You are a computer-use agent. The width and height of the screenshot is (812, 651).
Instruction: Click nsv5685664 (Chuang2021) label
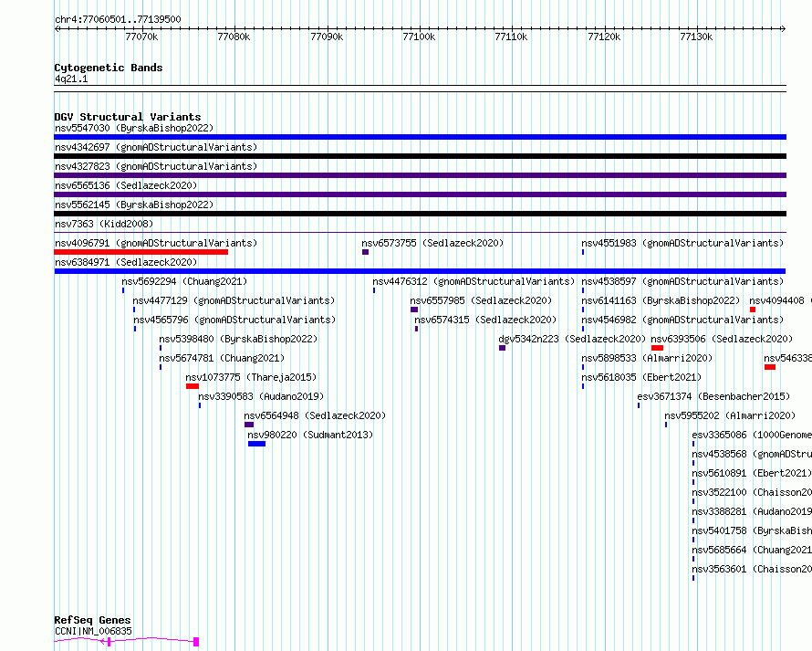tap(752, 550)
